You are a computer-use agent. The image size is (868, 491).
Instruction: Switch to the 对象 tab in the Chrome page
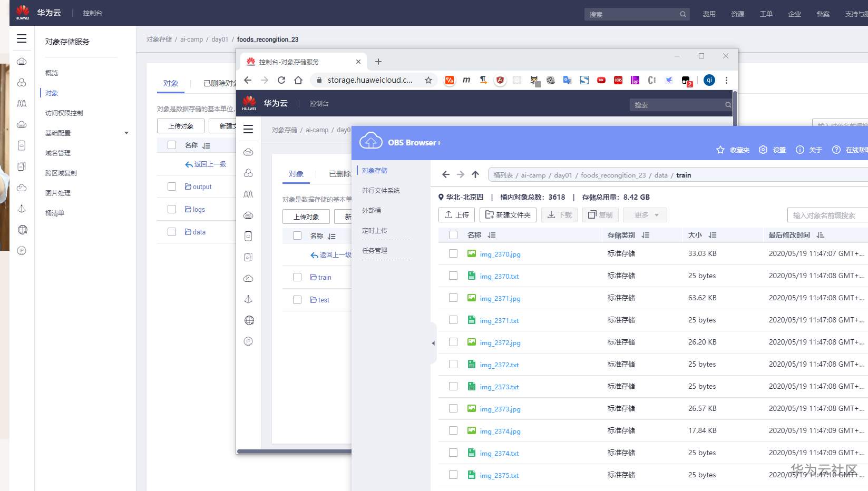(296, 174)
